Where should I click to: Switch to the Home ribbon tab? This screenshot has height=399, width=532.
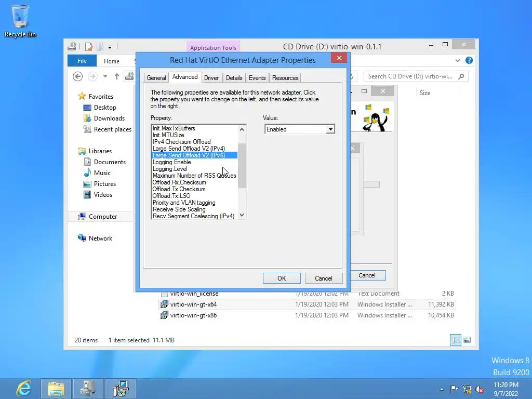click(x=112, y=61)
